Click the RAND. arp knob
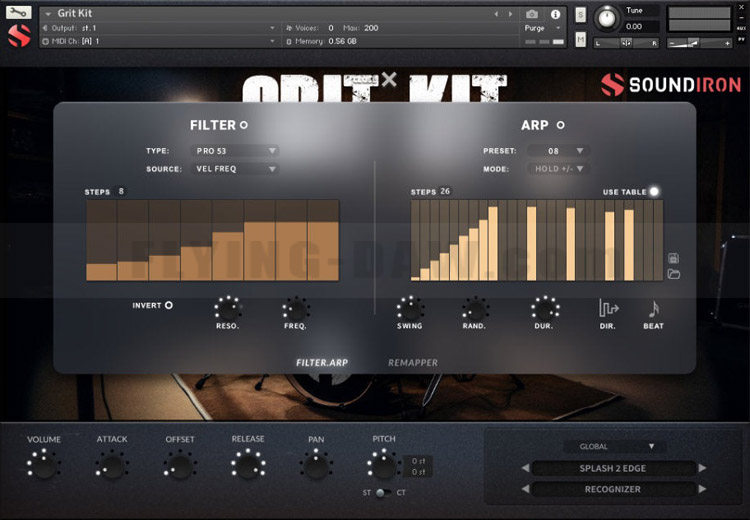750x520 pixels. [474, 309]
